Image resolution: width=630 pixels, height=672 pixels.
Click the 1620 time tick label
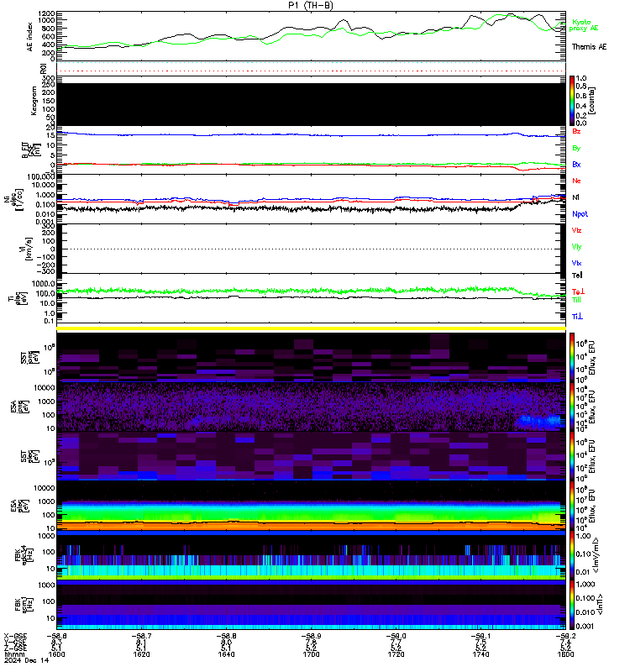141,654
